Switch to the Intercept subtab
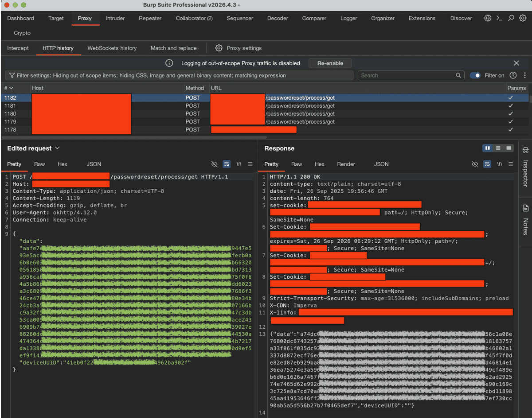 tap(18, 48)
